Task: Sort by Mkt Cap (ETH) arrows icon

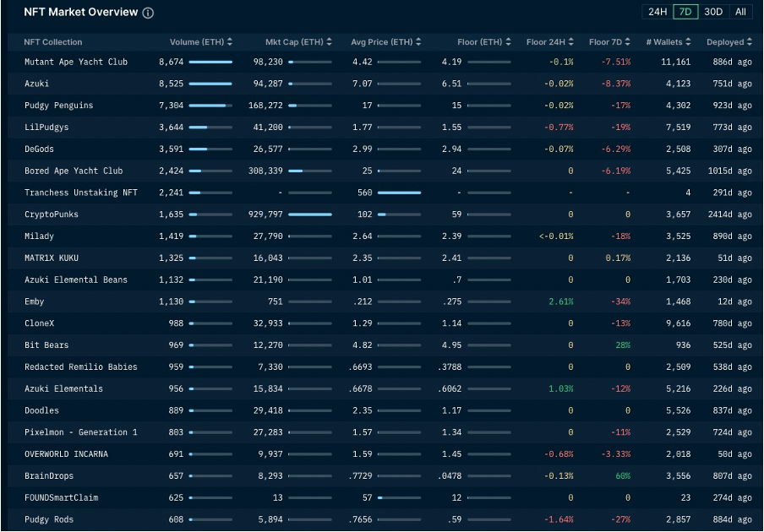Action: click(330, 42)
